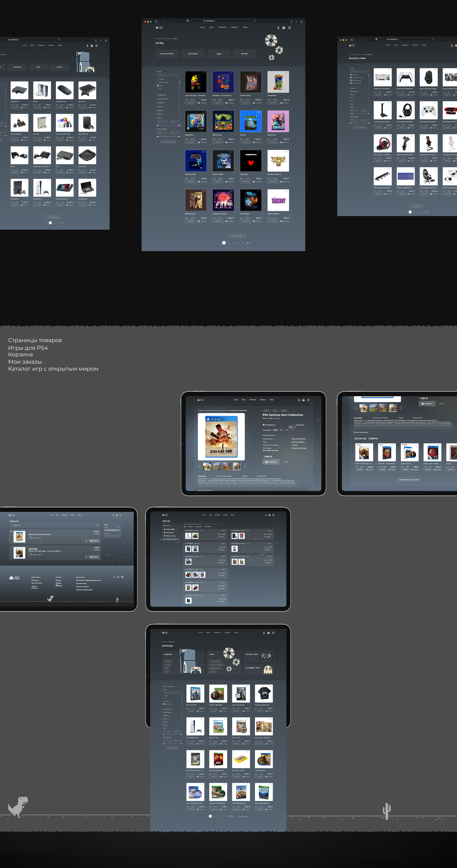
Task: Uncheck the Retro genre box in Игры filter
Action: (x=158, y=86)
